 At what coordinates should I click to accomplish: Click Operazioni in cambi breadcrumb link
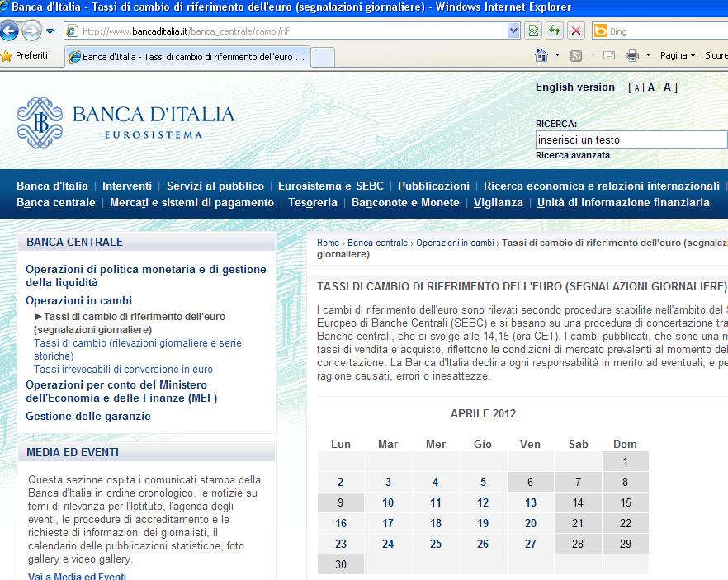pyautogui.click(x=455, y=243)
